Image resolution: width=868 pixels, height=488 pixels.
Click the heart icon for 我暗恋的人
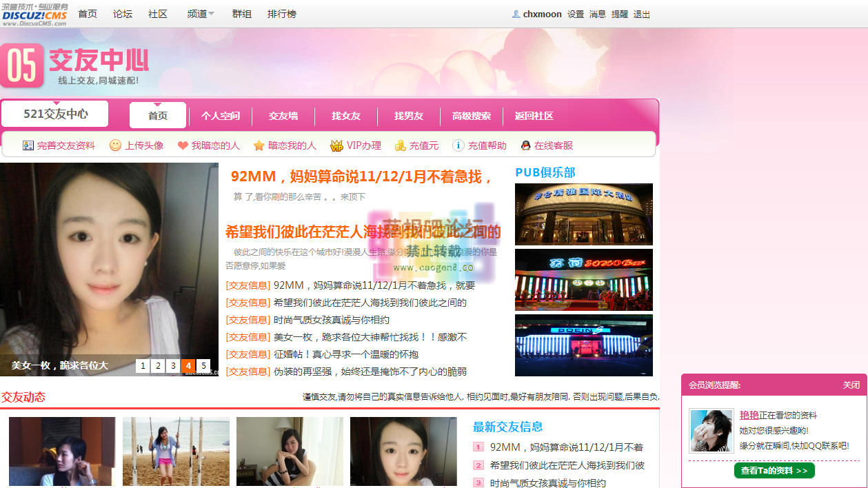point(182,145)
